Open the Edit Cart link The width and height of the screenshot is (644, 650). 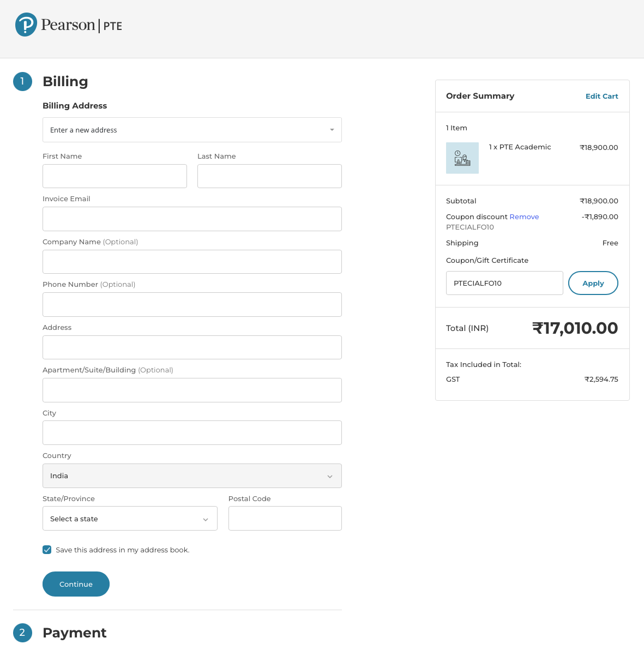pyautogui.click(x=601, y=96)
